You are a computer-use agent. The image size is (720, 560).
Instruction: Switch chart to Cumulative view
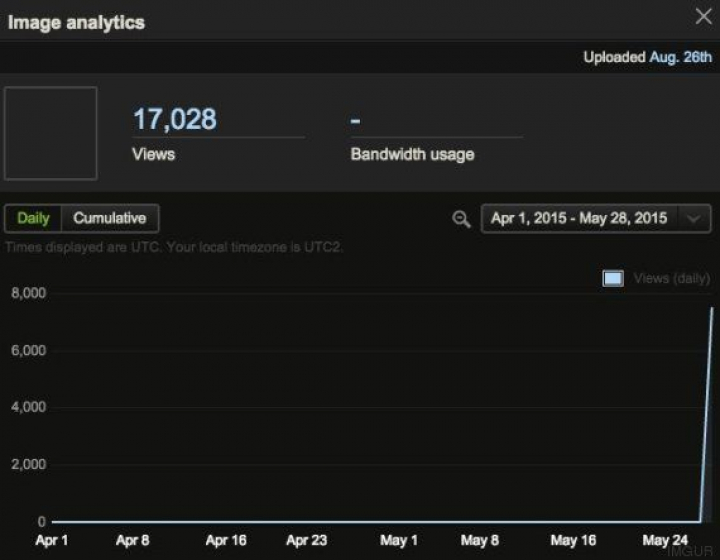(109, 218)
